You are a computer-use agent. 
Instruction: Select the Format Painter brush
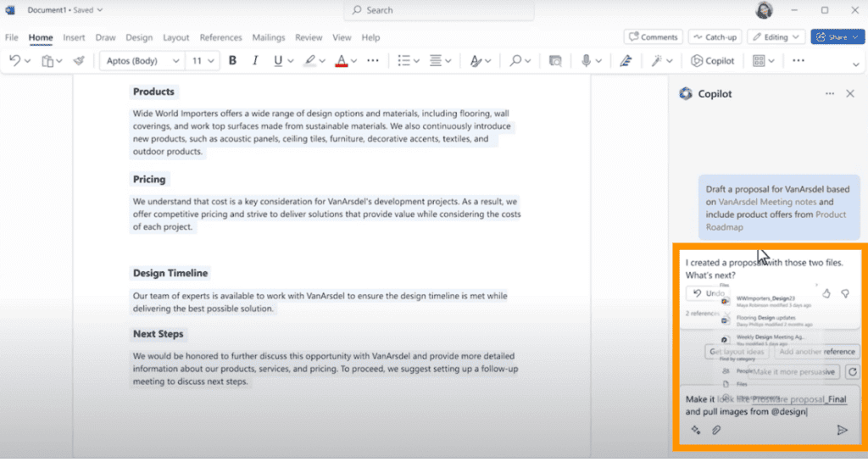pos(79,61)
